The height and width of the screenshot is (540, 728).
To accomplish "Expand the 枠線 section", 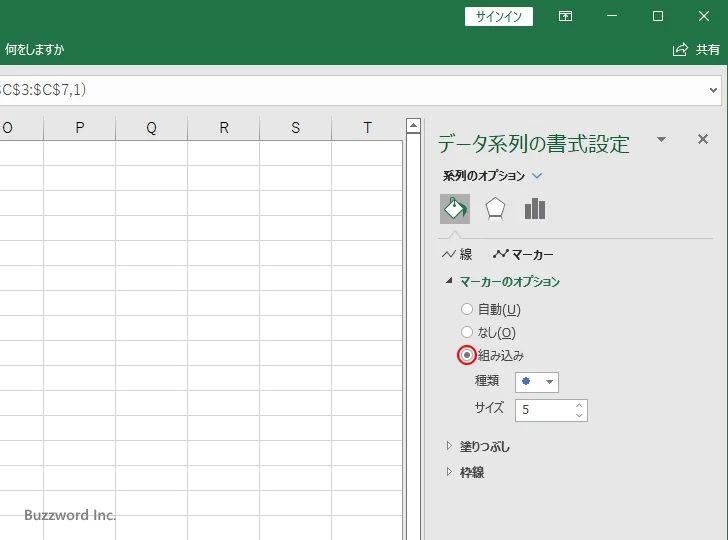I will coord(449,472).
